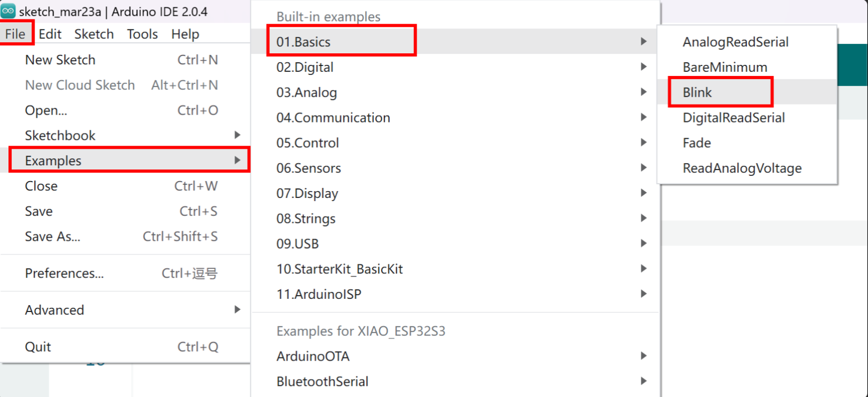Open the Help menu

click(x=185, y=34)
